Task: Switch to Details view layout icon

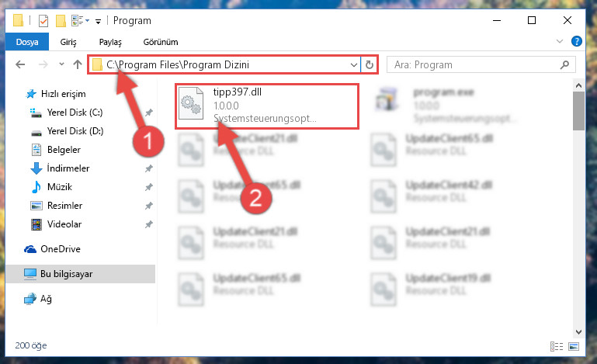Action: pos(557,346)
